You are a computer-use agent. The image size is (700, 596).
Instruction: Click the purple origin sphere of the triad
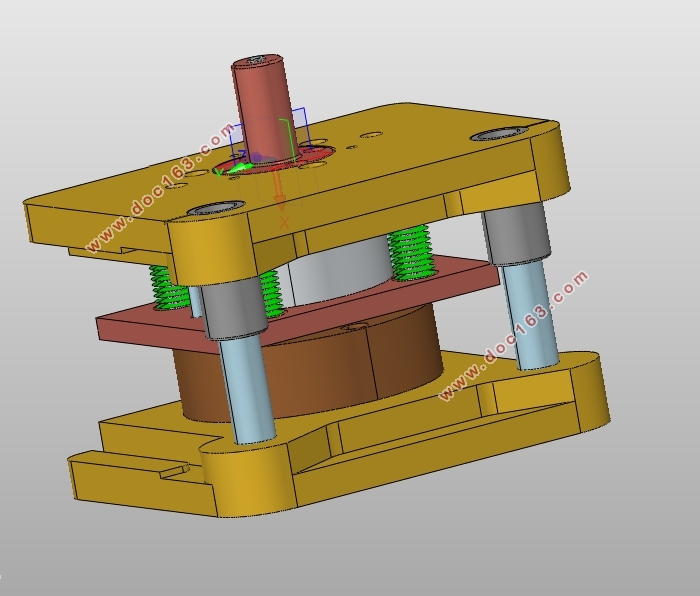click(x=256, y=158)
